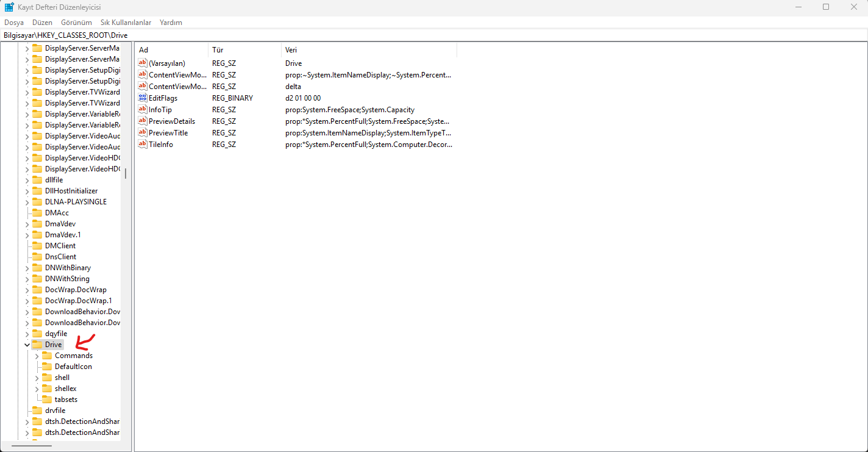The image size is (868, 452).
Task: Click the dllfile folder icon
Action: (37, 180)
